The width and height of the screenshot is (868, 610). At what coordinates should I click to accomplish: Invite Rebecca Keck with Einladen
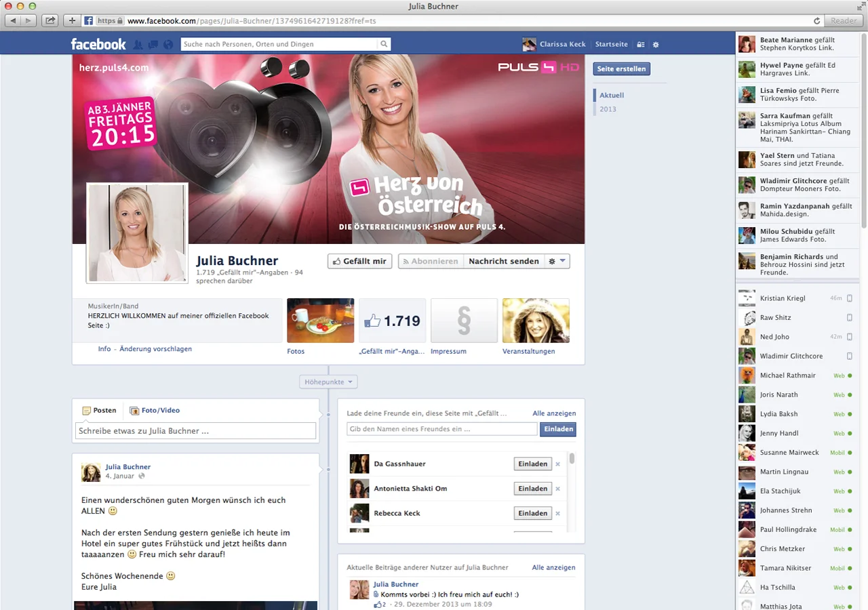(533, 513)
